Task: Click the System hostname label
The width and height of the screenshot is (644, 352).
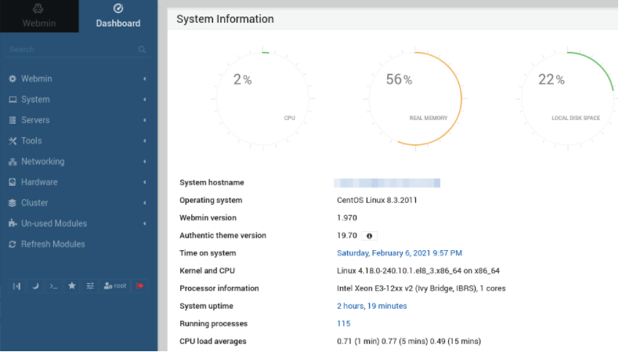Action: click(x=212, y=183)
